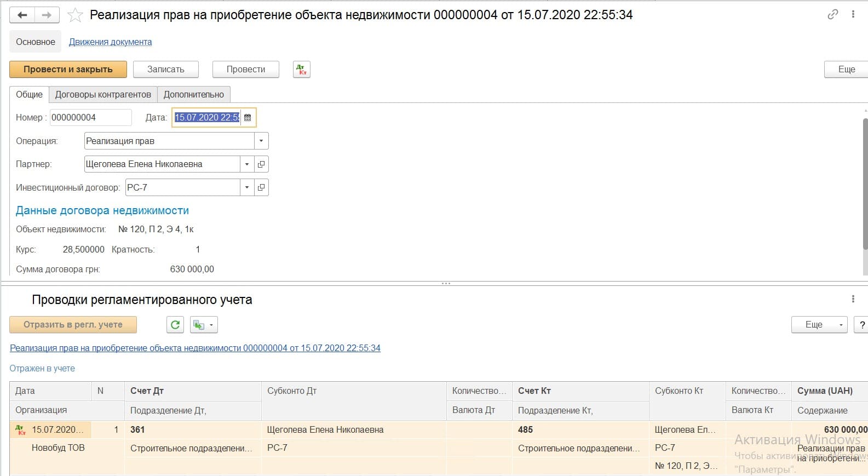Click into the Номер input field
The height and width of the screenshot is (476, 868).
point(90,118)
